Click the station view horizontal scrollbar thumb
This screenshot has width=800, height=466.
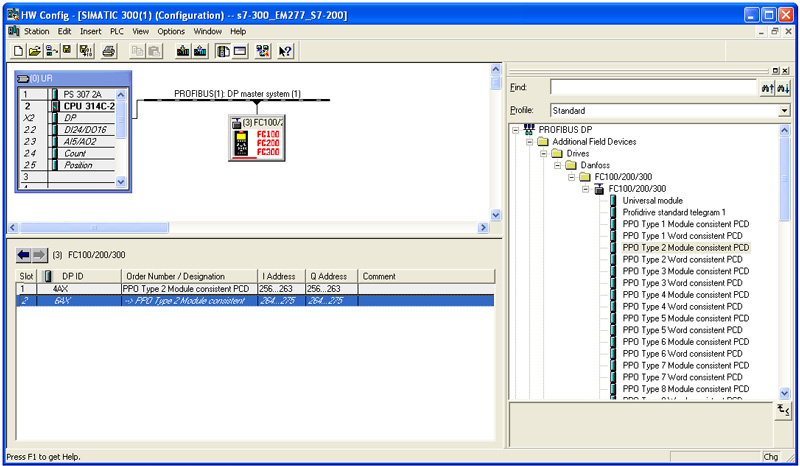[94, 228]
